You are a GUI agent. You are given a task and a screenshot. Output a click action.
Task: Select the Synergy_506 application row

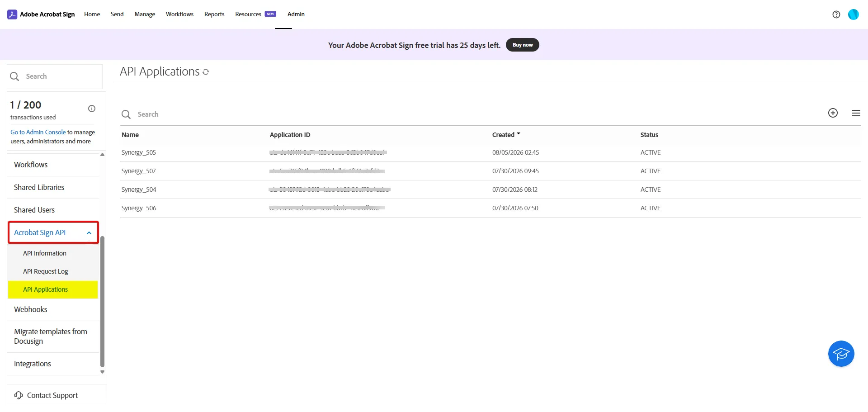point(491,208)
